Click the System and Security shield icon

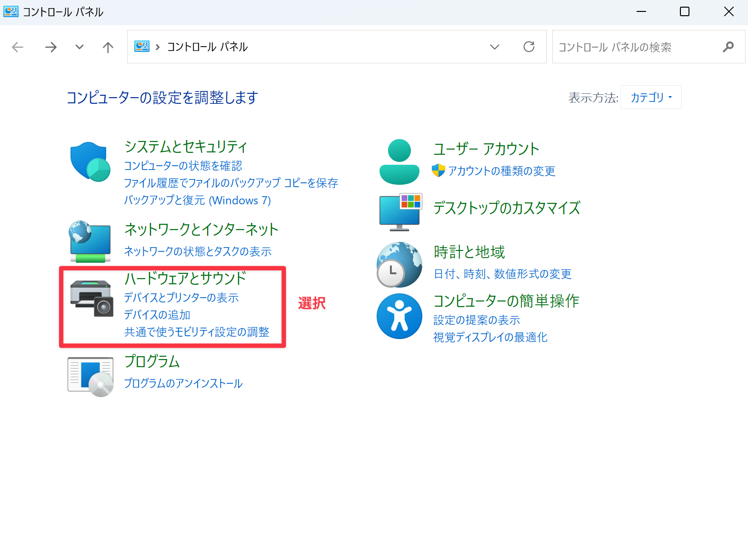pos(90,162)
